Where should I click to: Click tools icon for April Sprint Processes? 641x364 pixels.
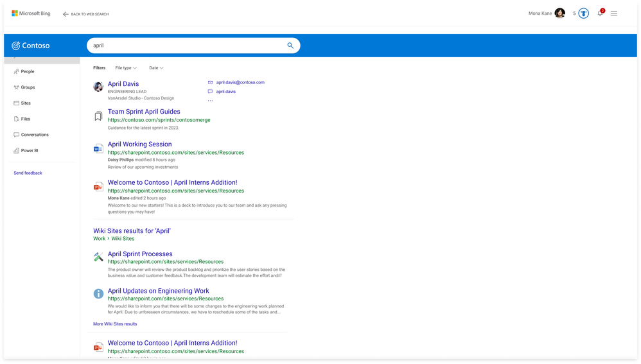pos(98,257)
